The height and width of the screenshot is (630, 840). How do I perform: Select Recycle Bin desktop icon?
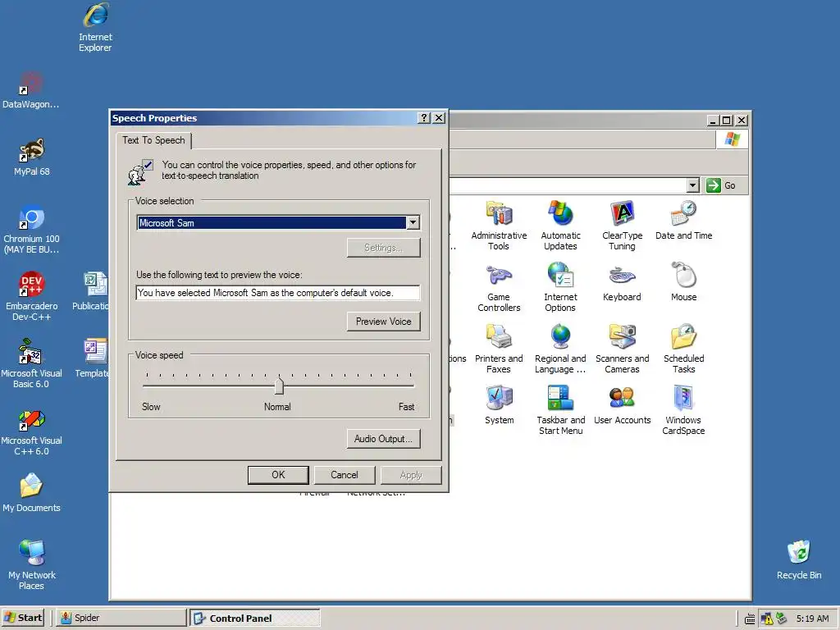click(799, 559)
